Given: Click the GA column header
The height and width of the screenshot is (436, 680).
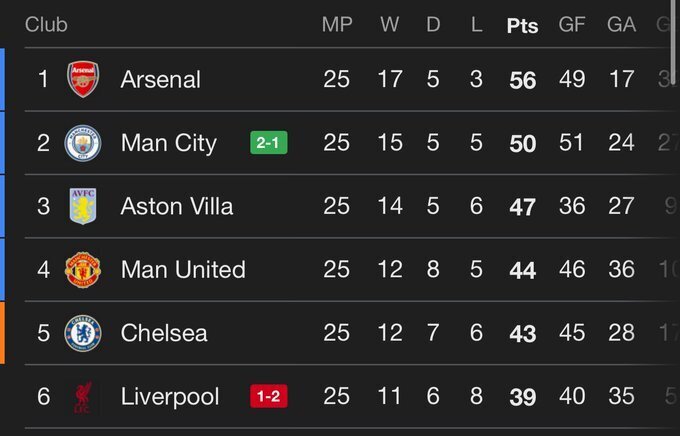Looking at the screenshot, I should click(622, 25).
